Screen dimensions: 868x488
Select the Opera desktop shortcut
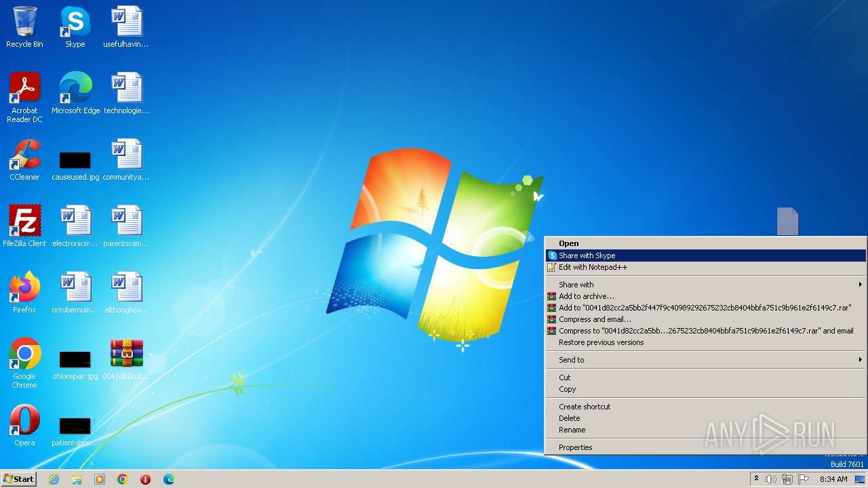point(24,426)
